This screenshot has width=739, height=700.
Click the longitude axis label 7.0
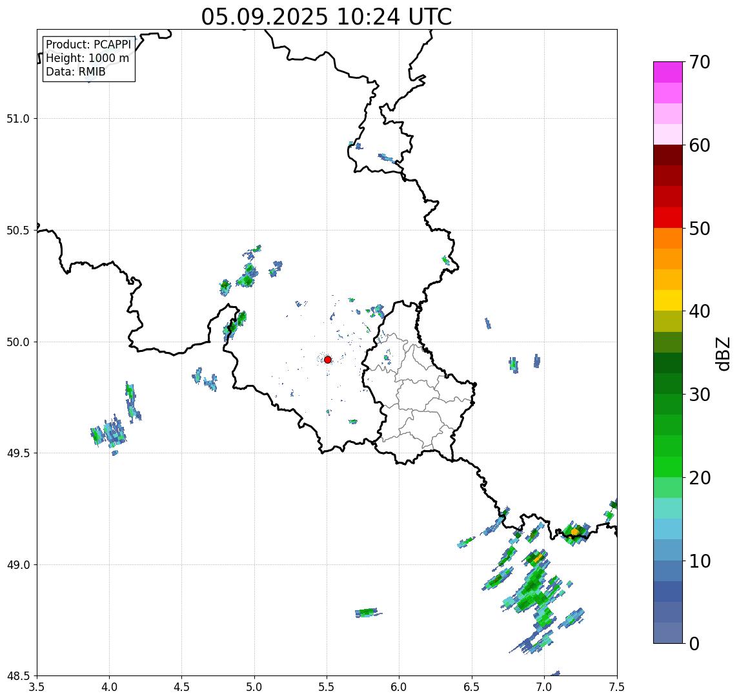click(544, 686)
